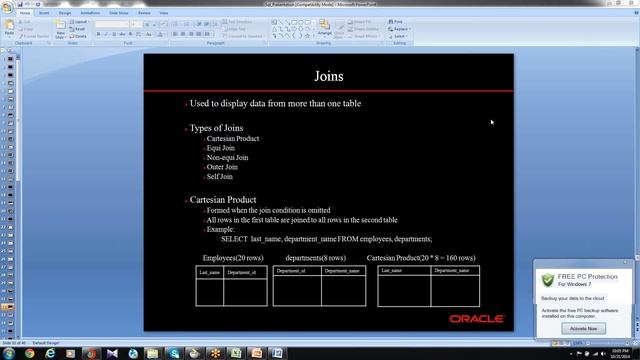Click the Internet Explorer taskbar icon

[x=50, y=353]
